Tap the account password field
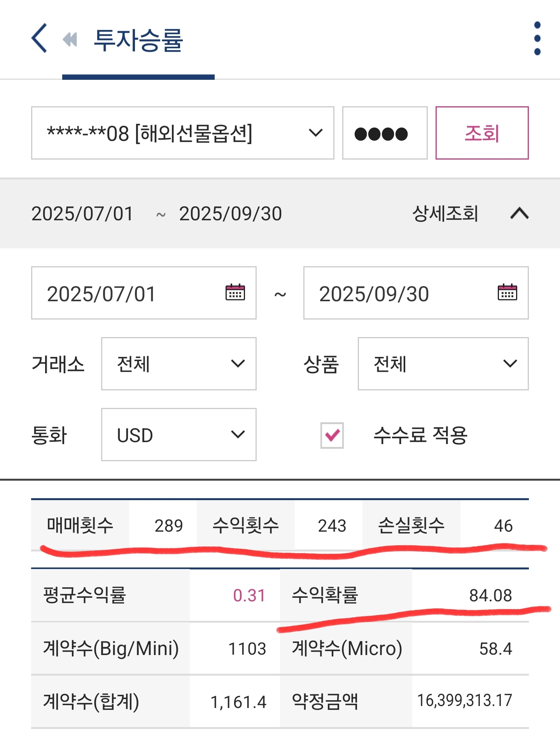Screen dimensions: 560x736 [x=385, y=133]
